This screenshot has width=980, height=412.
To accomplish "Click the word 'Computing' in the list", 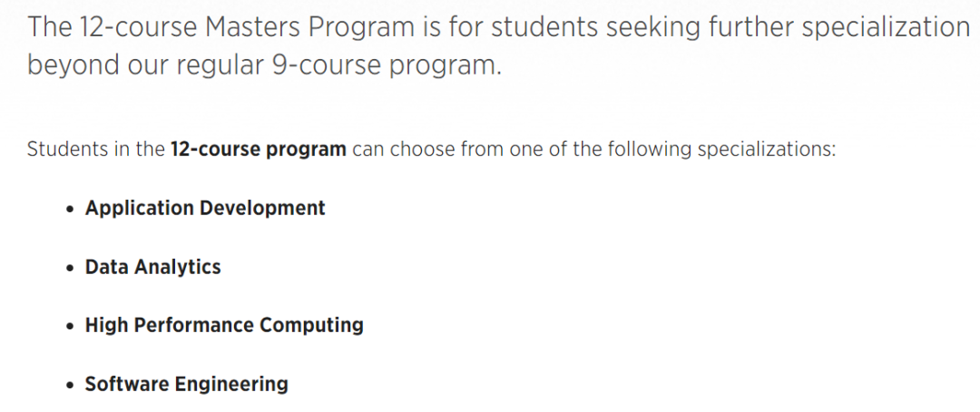I will pos(312,326).
